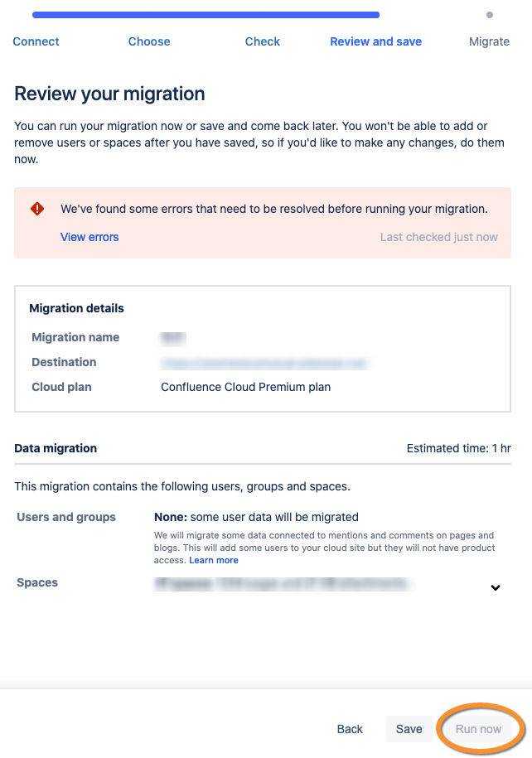The width and height of the screenshot is (532, 758).
Task: Click the grey Migrate step dot
Action: pos(490,15)
